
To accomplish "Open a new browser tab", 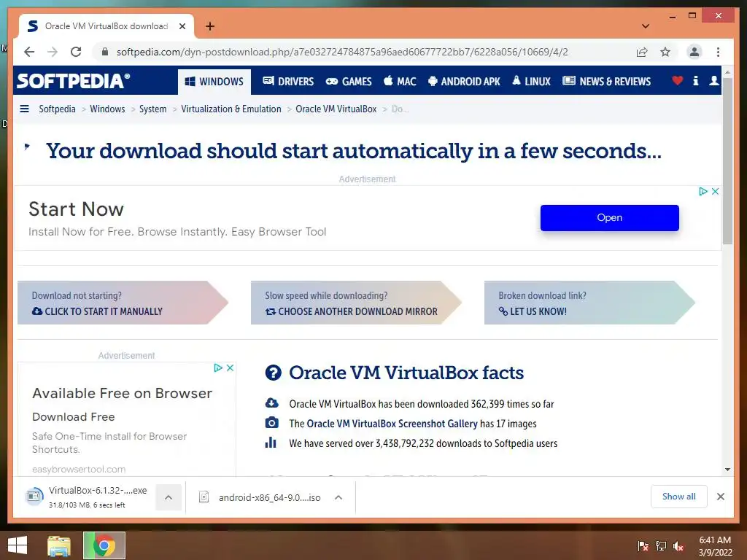I will [x=210, y=26].
